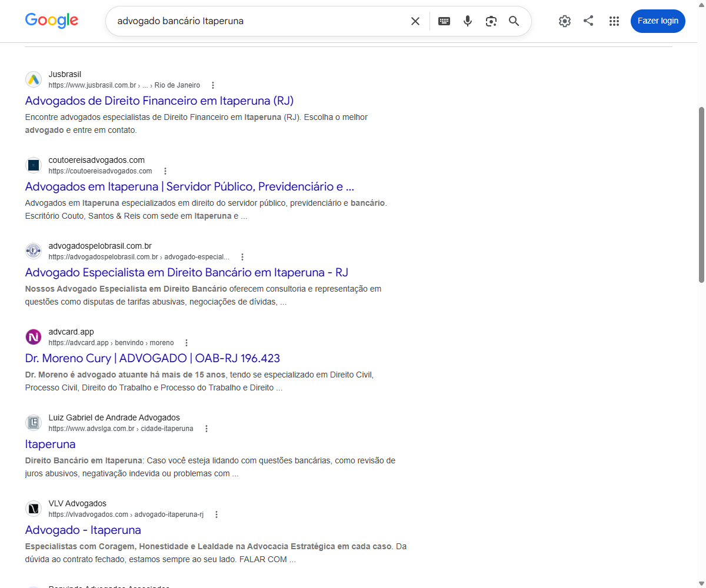The image size is (706, 588).
Task: Open more options for advslga.com.br result
Action: coord(207,429)
